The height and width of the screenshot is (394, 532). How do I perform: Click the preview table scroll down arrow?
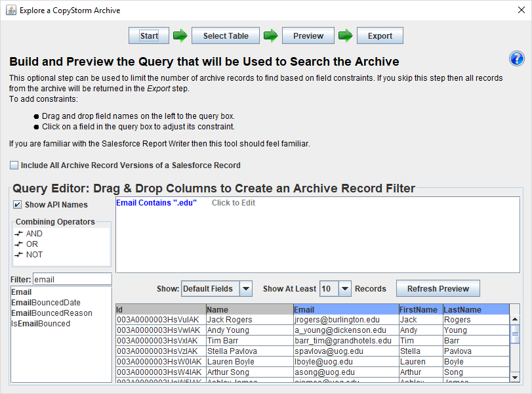tap(515, 378)
